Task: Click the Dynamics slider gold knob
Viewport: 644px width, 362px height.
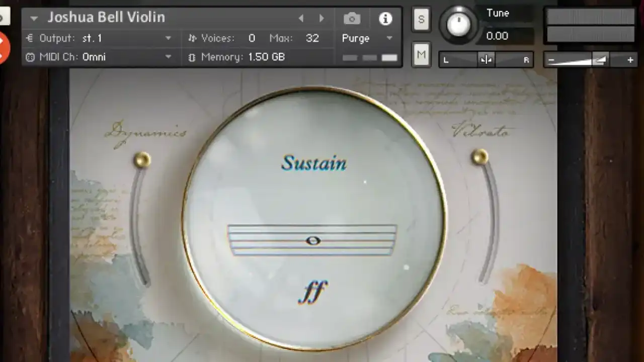Action: [142, 160]
